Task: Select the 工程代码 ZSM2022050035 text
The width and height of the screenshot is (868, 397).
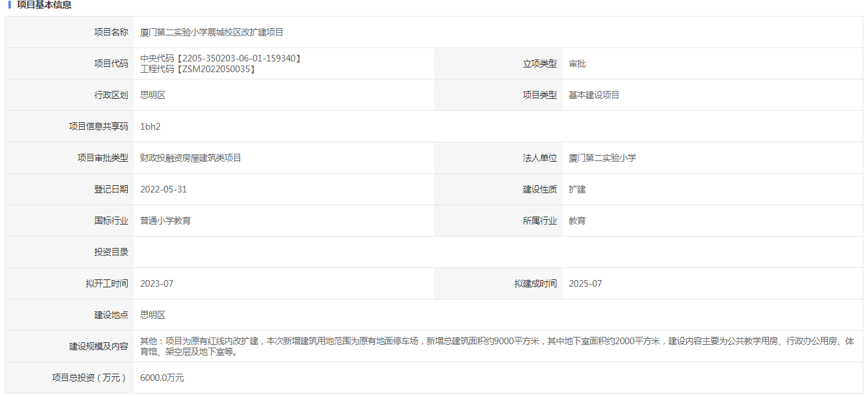Action: coord(198,69)
